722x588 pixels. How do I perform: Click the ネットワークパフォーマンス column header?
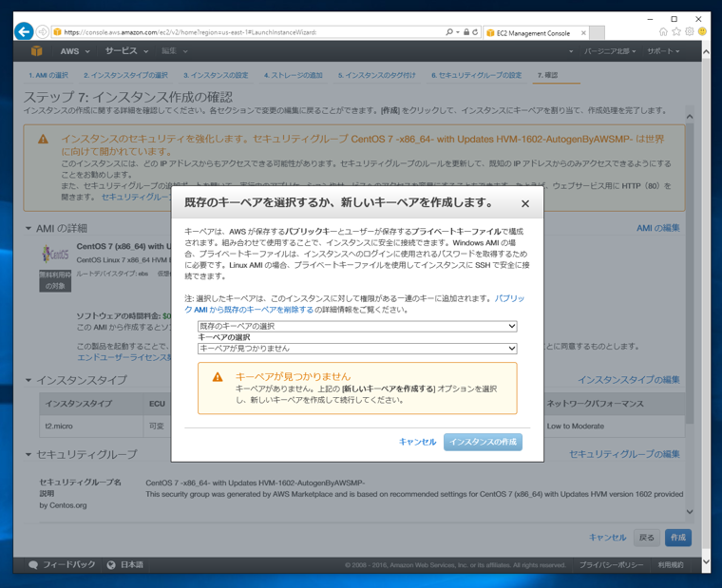pos(595,404)
